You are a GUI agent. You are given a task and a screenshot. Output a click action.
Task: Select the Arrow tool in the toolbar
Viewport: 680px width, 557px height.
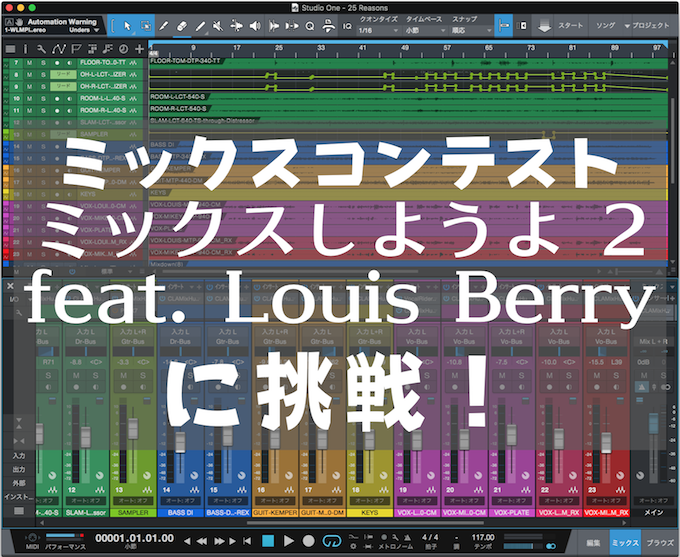pos(127,26)
